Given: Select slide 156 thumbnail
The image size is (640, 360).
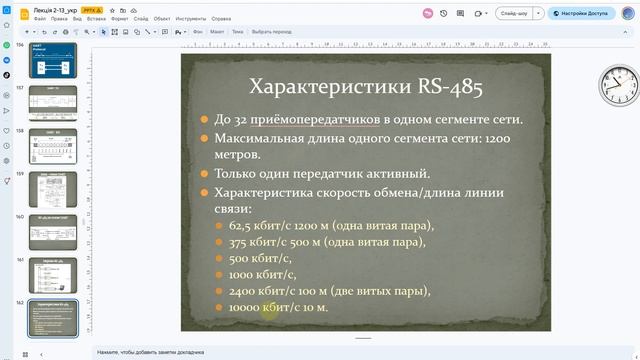Looking at the screenshot, I should [53, 60].
